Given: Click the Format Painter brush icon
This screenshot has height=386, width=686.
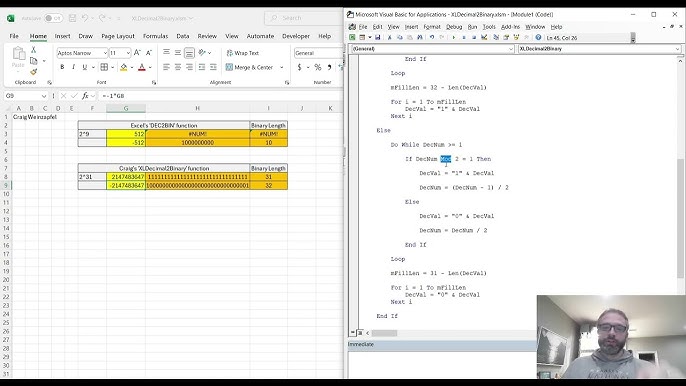Looking at the screenshot, I should click(x=34, y=72).
